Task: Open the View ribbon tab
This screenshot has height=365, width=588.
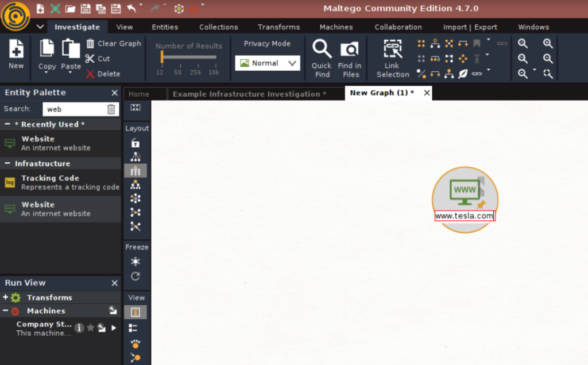Action: point(125,27)
